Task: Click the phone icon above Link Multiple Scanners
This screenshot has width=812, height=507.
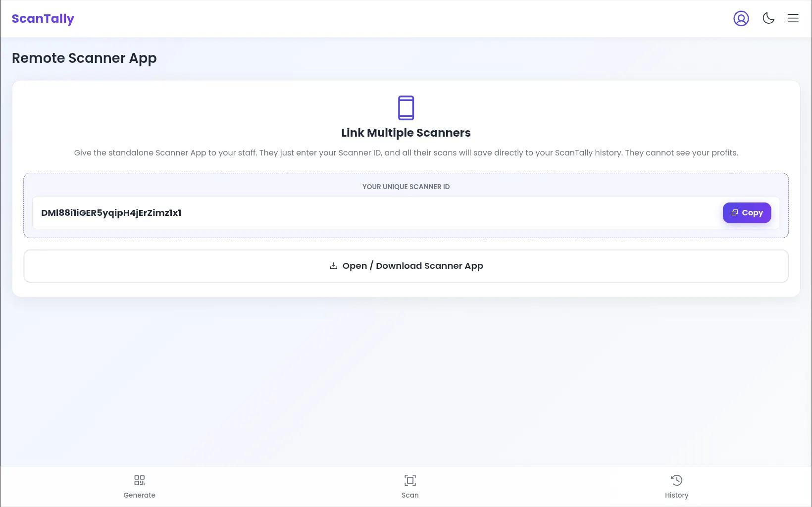Action: (x=406, y=108)
